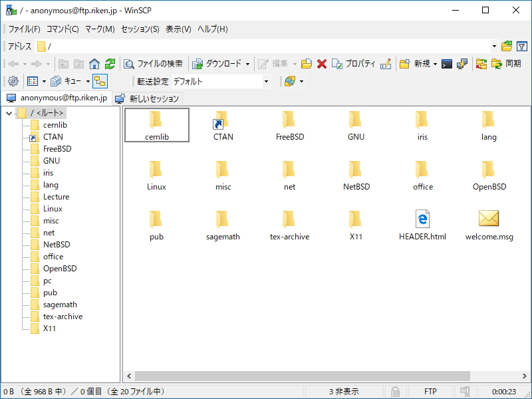532x399 pixels.
Task: Open the address path dropdown arrow
Action: pyautogui.click(x=494, y=46)
